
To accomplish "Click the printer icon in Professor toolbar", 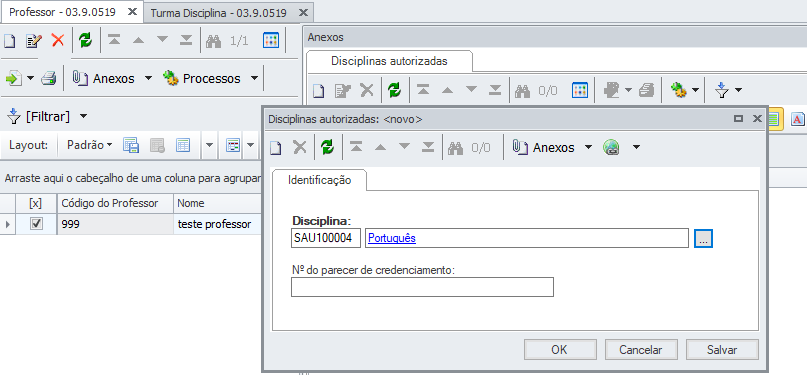I will 48,79.
